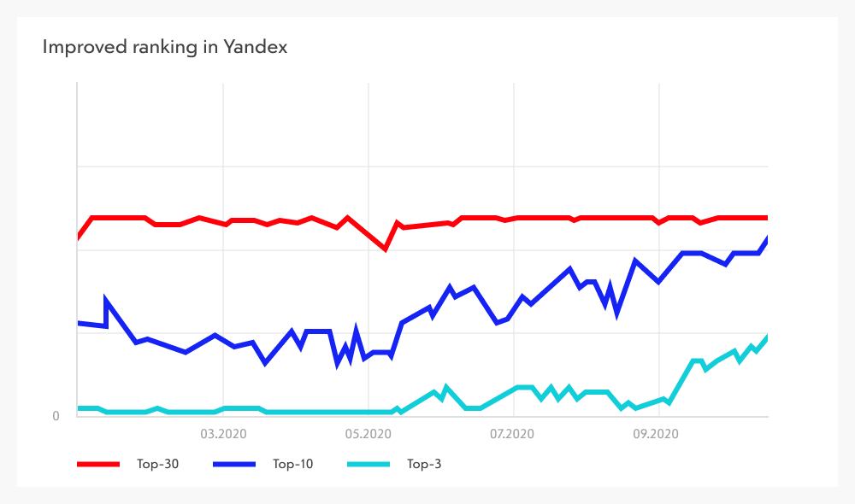Toggle the Top-3 series legend label
The height and width of the screenshot is (504, 855).
[x=424, y=464]
